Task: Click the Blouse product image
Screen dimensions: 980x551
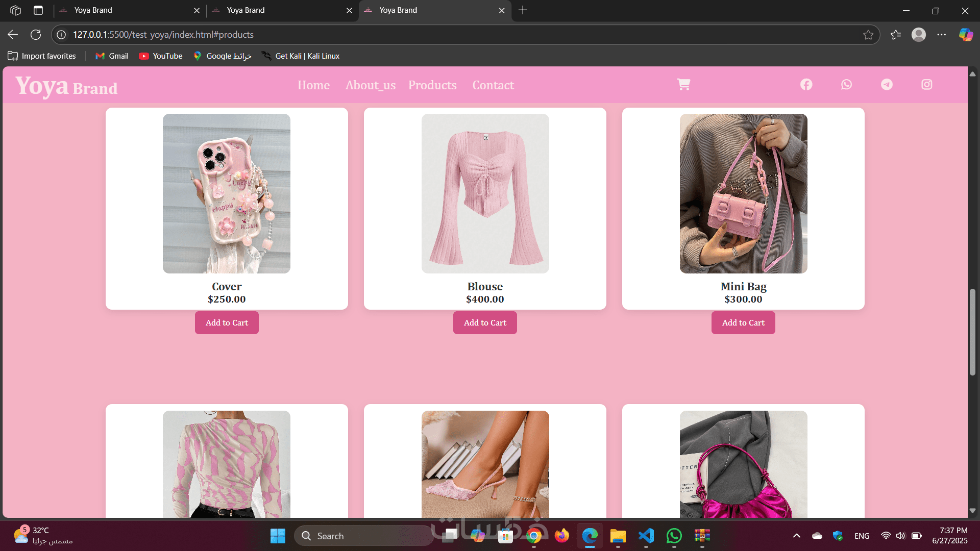Action: [x=485, y=194]
